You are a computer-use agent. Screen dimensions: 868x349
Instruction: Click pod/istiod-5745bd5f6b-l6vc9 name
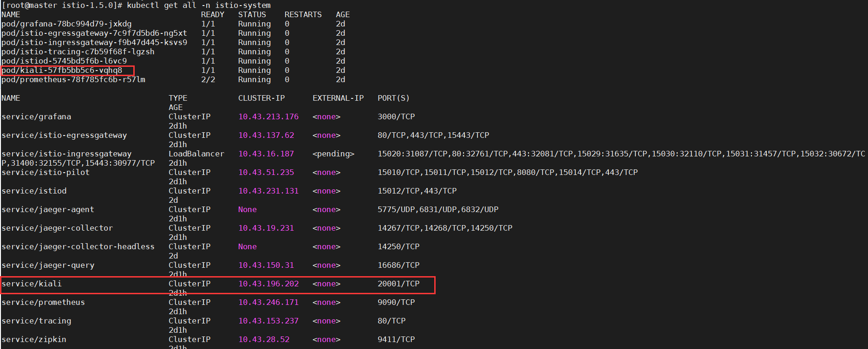64,61
